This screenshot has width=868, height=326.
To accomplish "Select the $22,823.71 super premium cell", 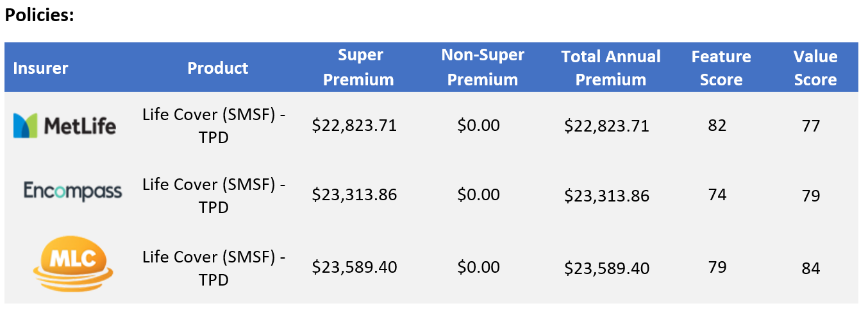I will tap(355, 126).
